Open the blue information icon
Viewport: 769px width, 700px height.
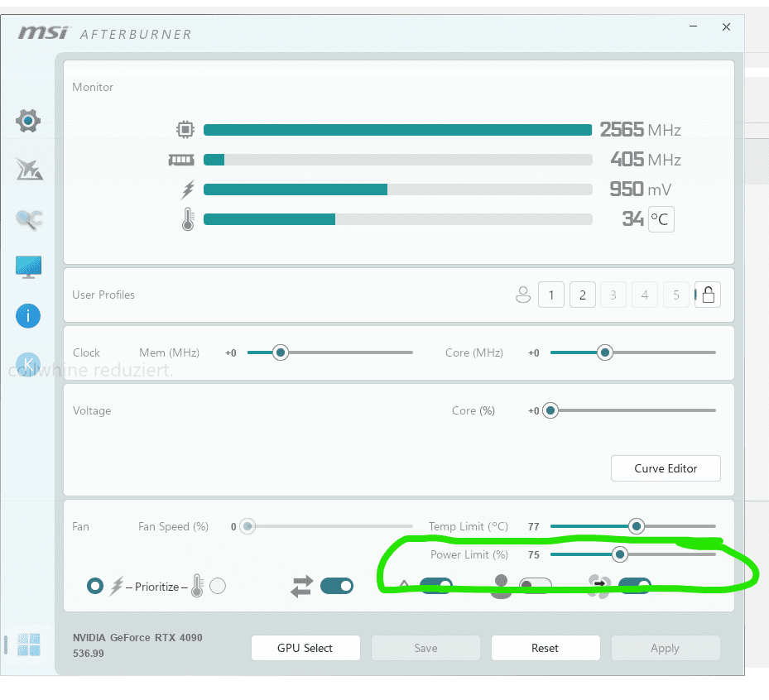(x=28, y=316)
